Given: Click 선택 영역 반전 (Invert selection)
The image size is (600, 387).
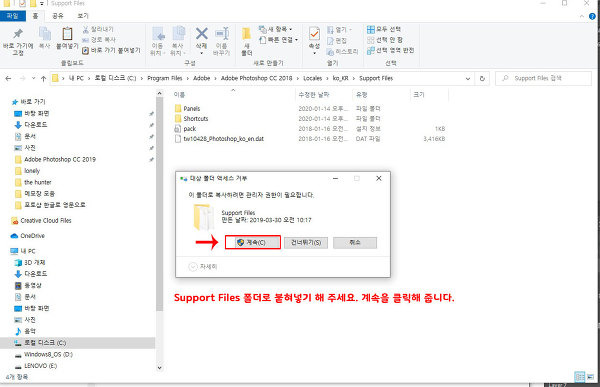Looking at the screenshot, I should tap(390, 50).
